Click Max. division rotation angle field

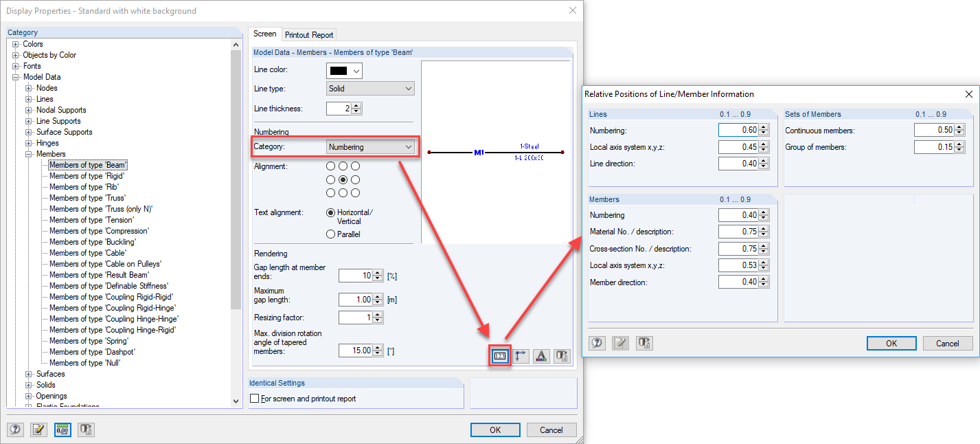click(x=361, y=351)
